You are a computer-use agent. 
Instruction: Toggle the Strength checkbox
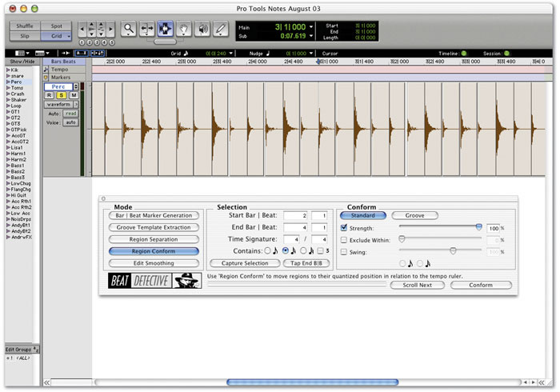(x=343, y=228)
